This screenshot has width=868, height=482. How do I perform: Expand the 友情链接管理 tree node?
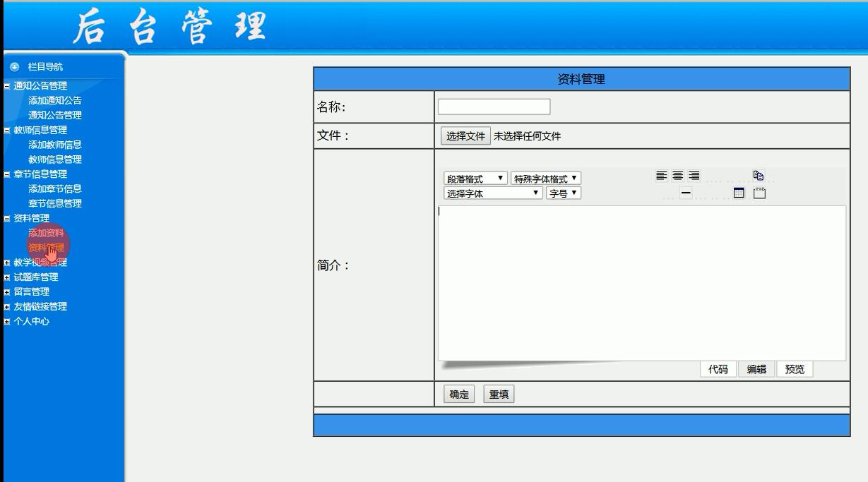point(7,307)
